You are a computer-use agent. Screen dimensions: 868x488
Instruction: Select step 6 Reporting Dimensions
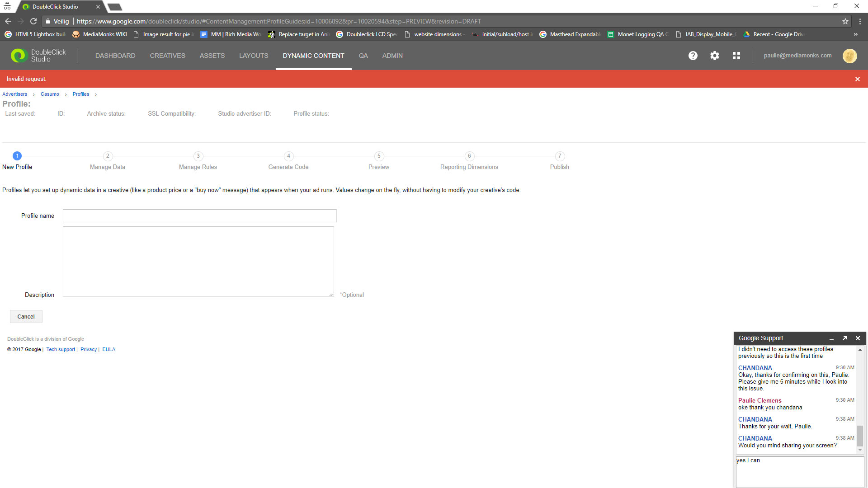[469, 161]
